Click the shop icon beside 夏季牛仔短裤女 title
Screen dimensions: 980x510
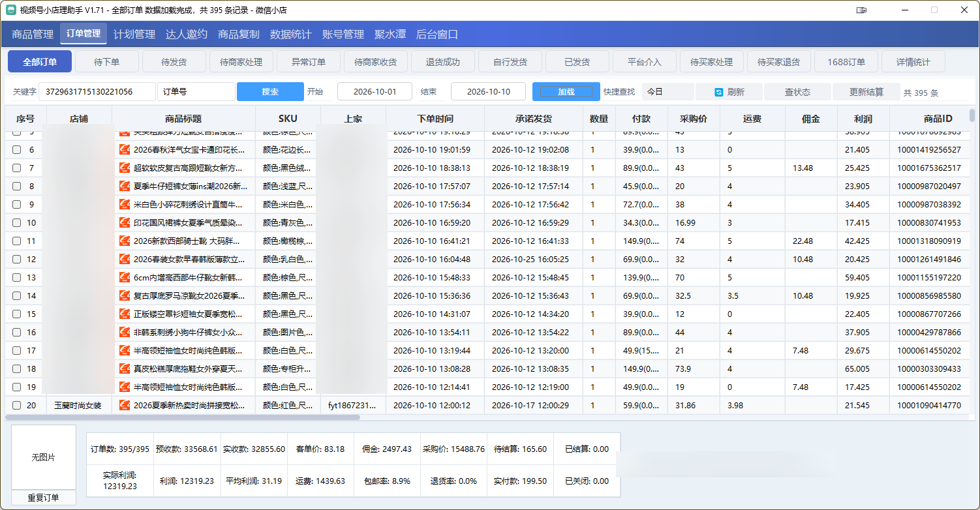pos(125,186)
